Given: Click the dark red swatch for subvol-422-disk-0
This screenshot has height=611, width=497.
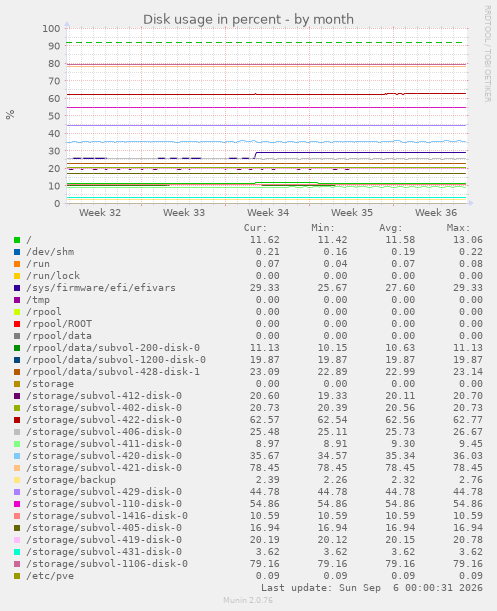Looking at the screenshot, I should click(x=17, y=420).
